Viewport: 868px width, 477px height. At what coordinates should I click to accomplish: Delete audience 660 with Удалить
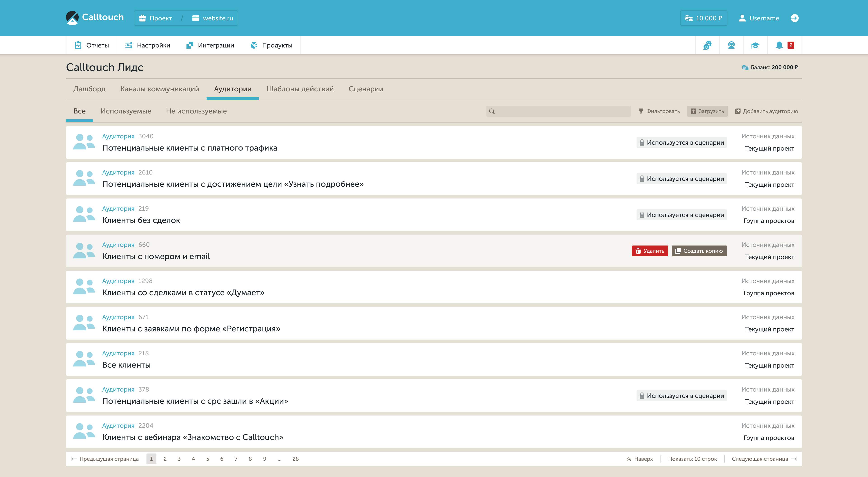click(x=650, y=251)
